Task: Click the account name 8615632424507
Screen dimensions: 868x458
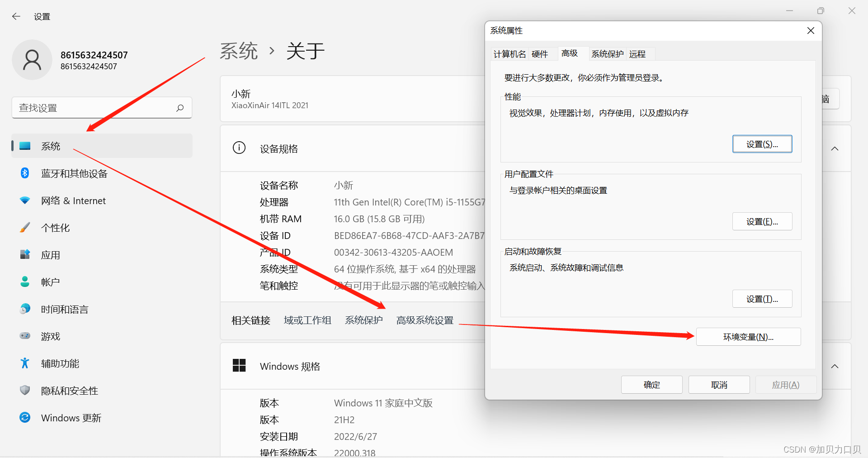Action: (94, 55)
